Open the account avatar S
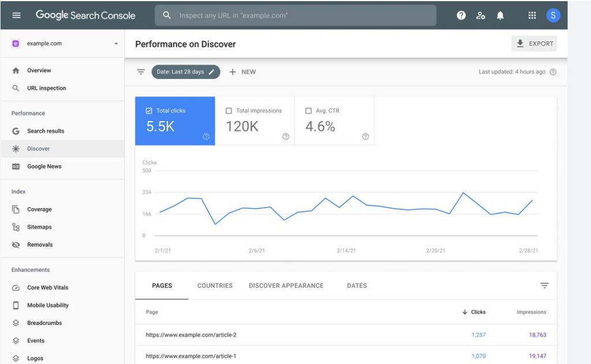This screenshot has width=591, height=364. (553, 16)
